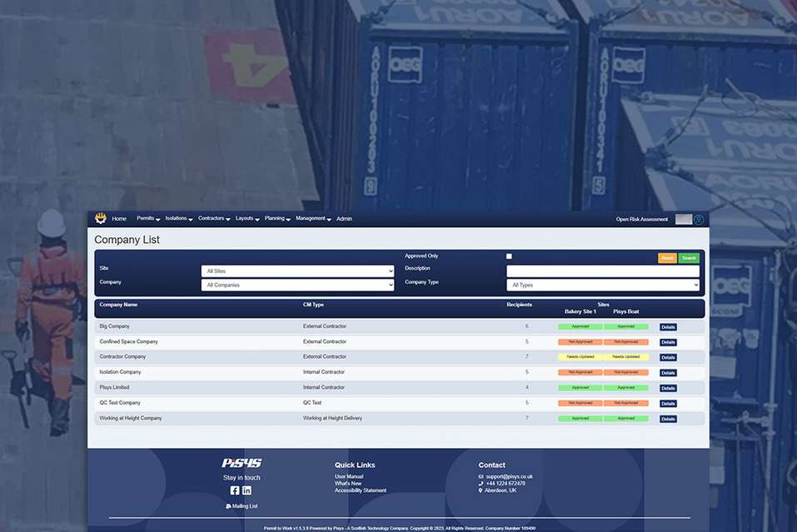Open the user profile icon top right

point(698,219)
